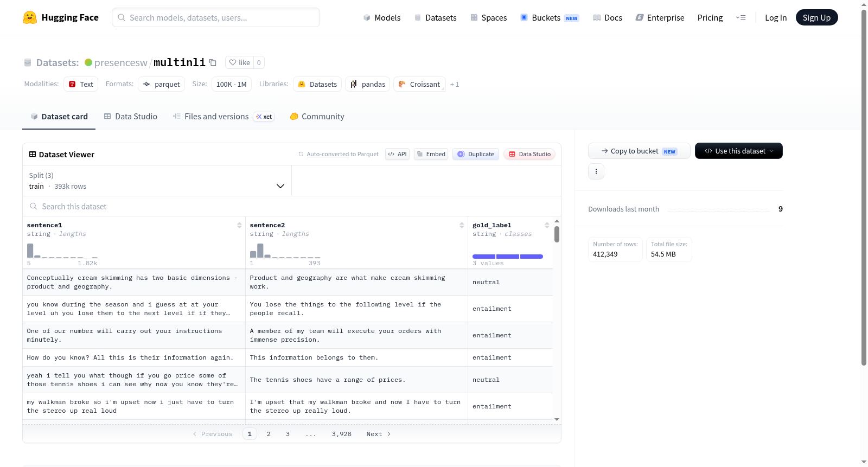
Task: Click Log In
Action: point(776,17)
